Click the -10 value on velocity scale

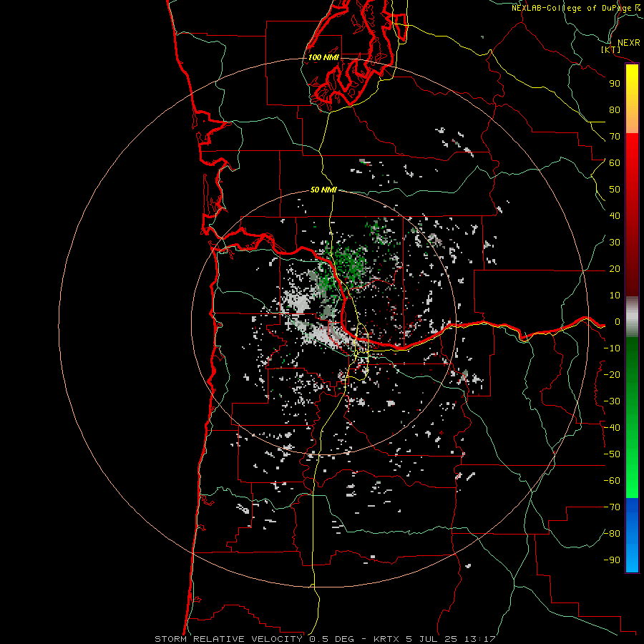(612, 348)
